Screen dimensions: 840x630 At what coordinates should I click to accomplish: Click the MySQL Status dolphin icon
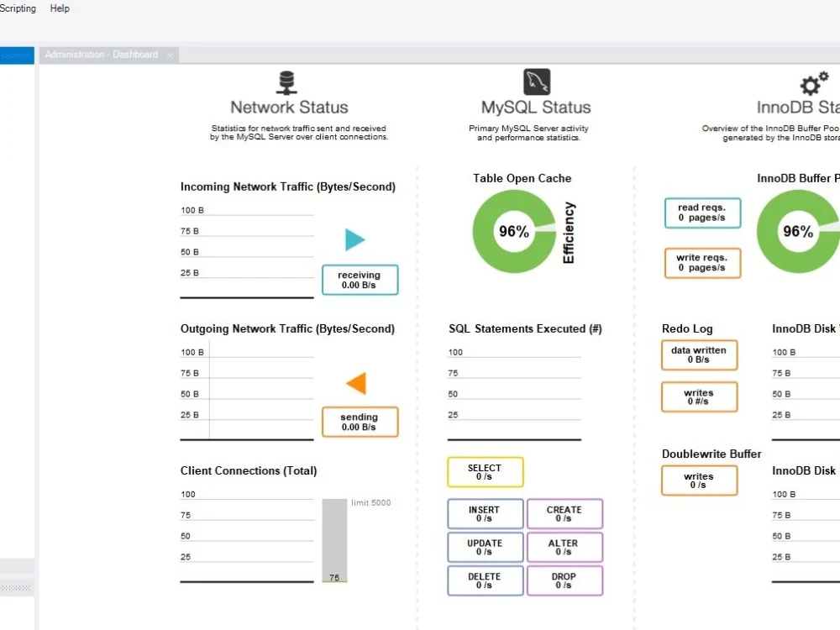[536, 82]
